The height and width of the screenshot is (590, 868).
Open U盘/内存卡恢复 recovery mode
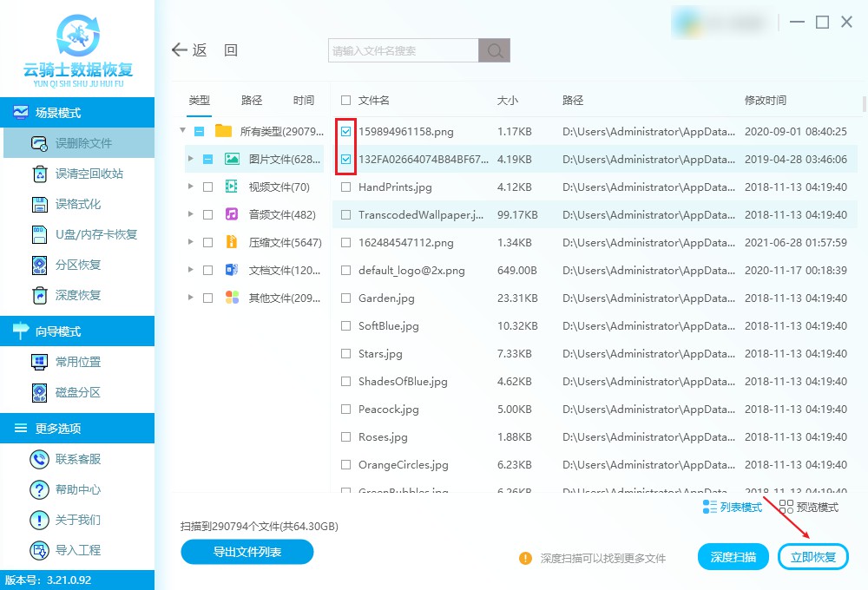click(x=95, y=234)
